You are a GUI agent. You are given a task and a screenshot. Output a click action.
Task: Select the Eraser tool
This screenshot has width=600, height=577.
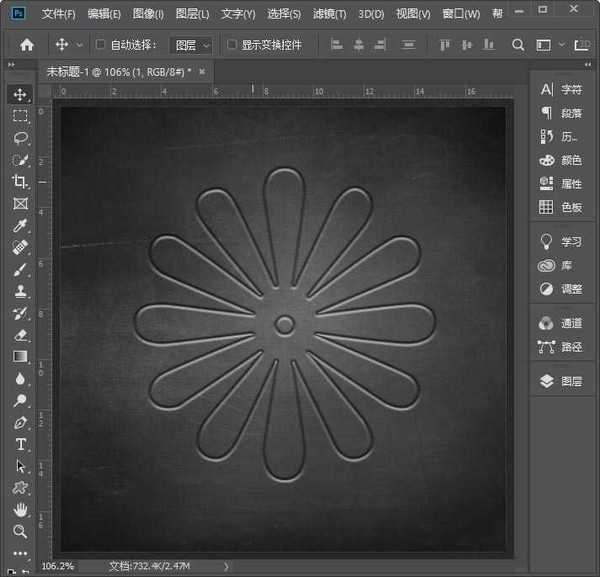(x=20, y=335)
